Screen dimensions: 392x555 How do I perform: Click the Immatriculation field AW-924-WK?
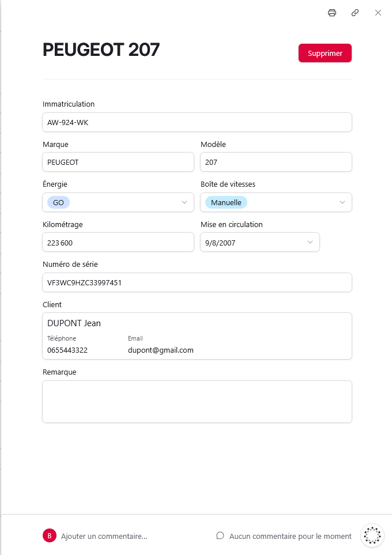[x=197, y=122]
